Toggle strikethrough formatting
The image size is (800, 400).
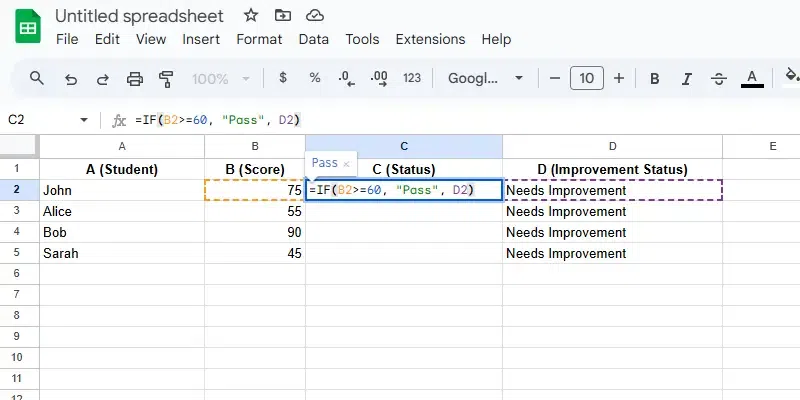tap(719, 78)
